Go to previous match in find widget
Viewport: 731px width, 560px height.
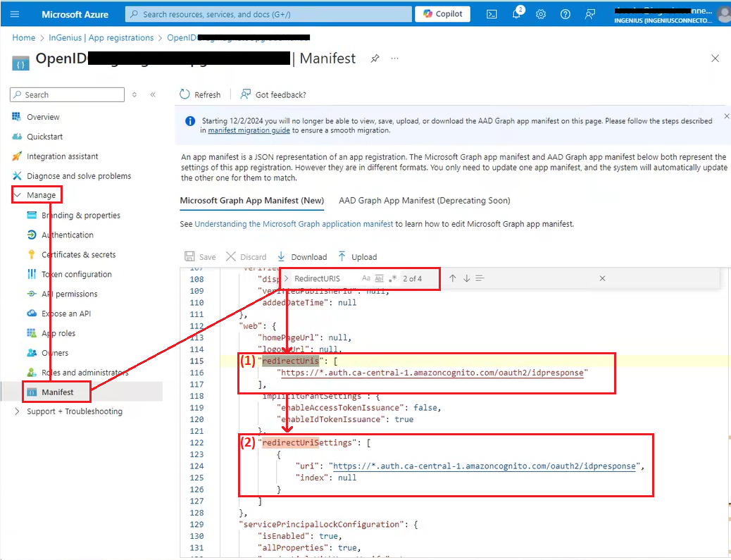click(453, 278)
